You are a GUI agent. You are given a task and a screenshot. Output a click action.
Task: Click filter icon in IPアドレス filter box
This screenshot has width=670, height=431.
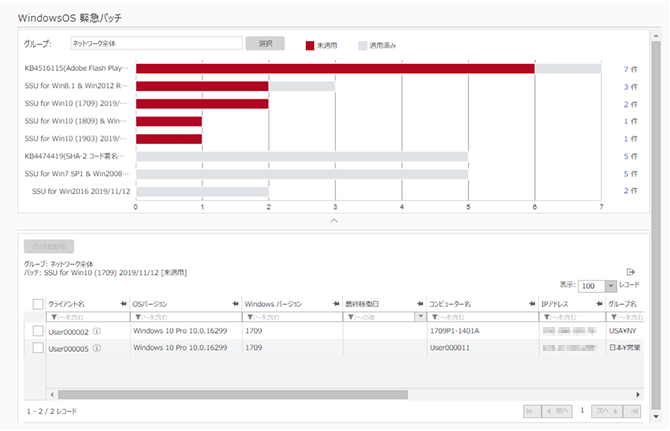point(546,317)
